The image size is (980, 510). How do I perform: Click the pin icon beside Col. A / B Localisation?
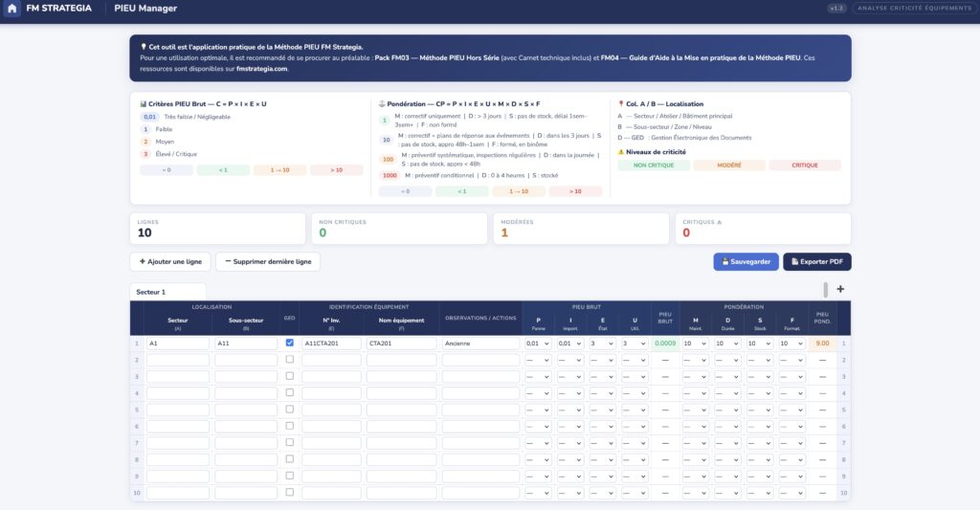621,103
